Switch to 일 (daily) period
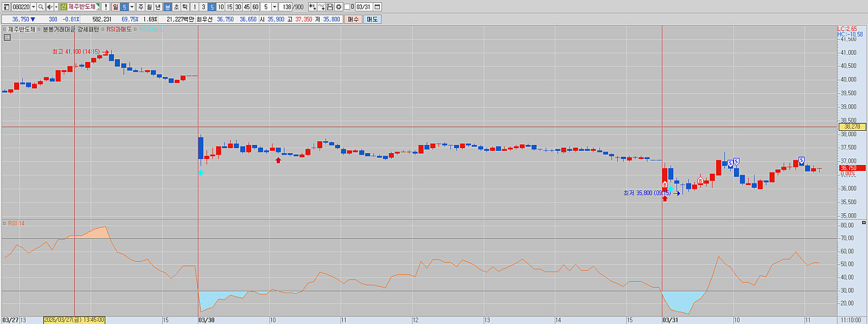868x324 pixels. (x=116, y=7)
